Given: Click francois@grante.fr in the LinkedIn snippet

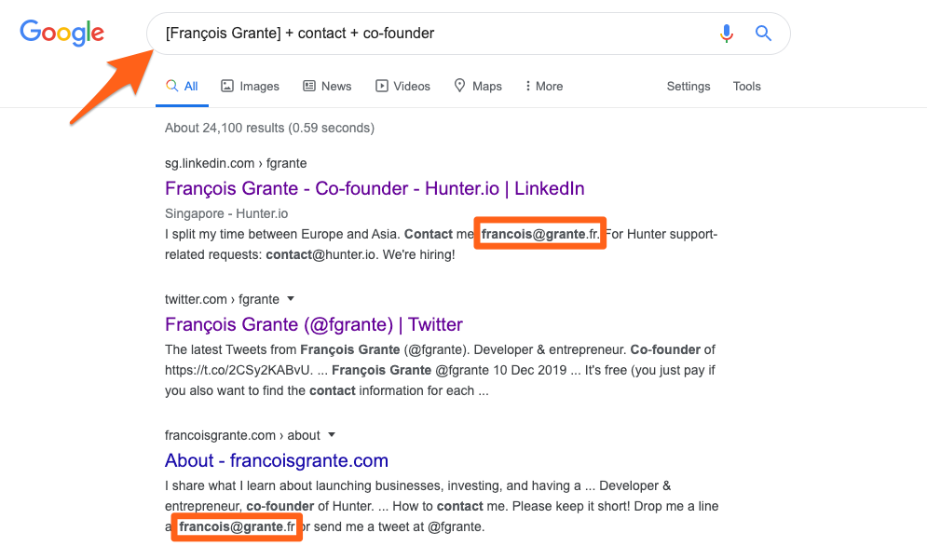Looking at the screenshot, I should pyautogui.click(x=539, y=234).
